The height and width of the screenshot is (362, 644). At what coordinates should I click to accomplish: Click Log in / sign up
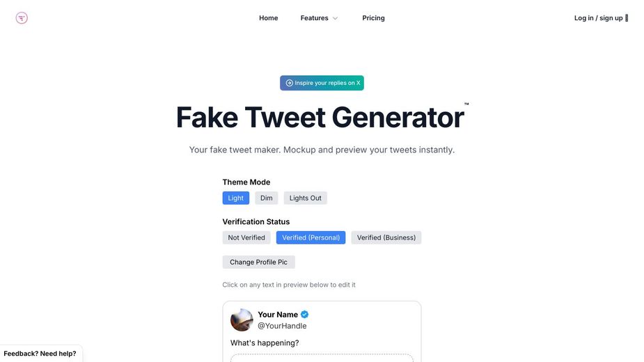[x=599, y=18]
